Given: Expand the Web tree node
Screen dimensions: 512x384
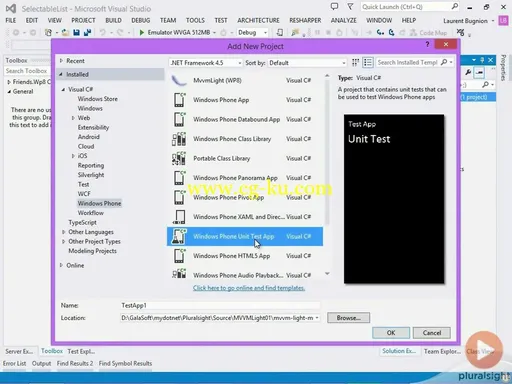Looking at the screenshot, I should pyautogui.click(x=73, y=118).
